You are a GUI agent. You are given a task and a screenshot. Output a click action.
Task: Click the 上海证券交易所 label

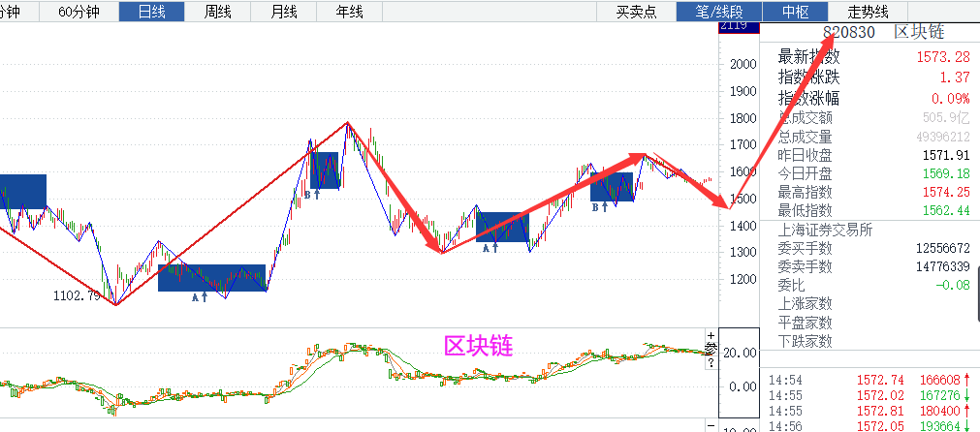tap(825, 231)
